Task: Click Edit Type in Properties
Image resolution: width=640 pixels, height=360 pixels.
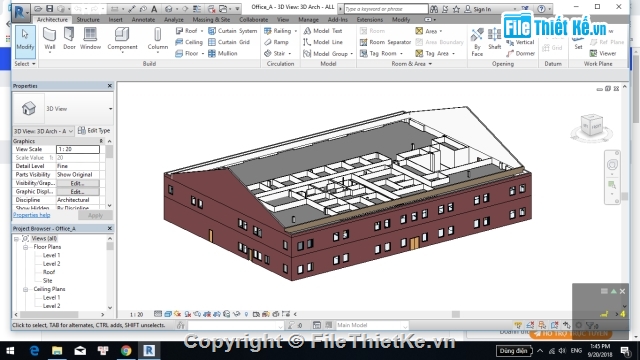Action: [x=94, y=131]
